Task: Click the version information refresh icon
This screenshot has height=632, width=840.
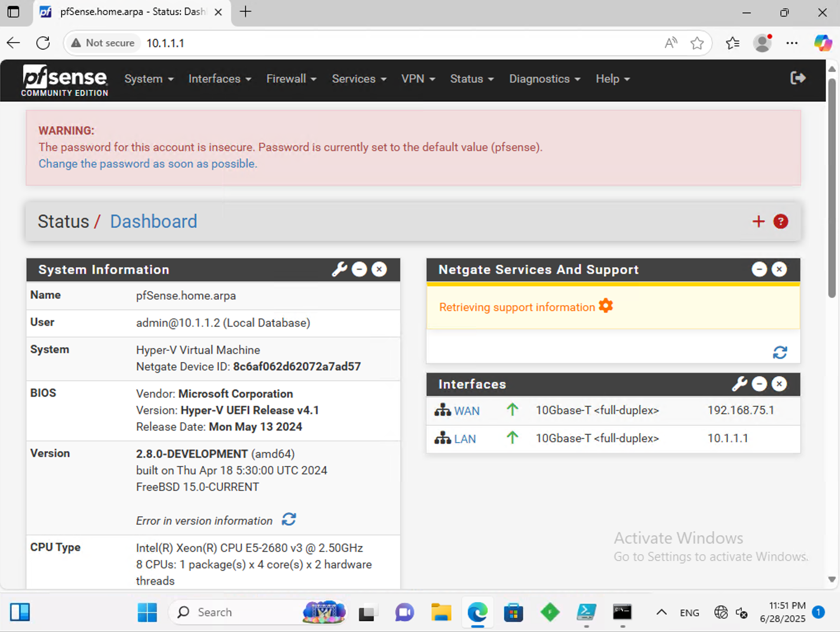Action: [x=289, y=519]
